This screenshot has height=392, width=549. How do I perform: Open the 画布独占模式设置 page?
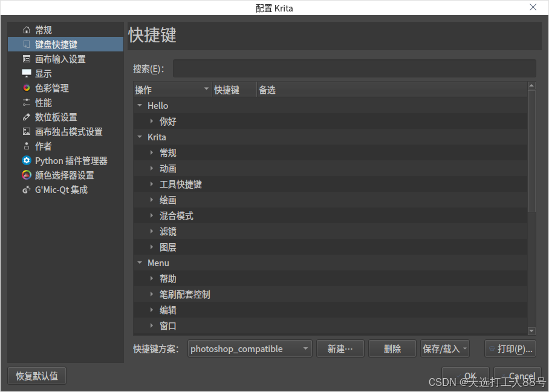(x=65, y=132)
